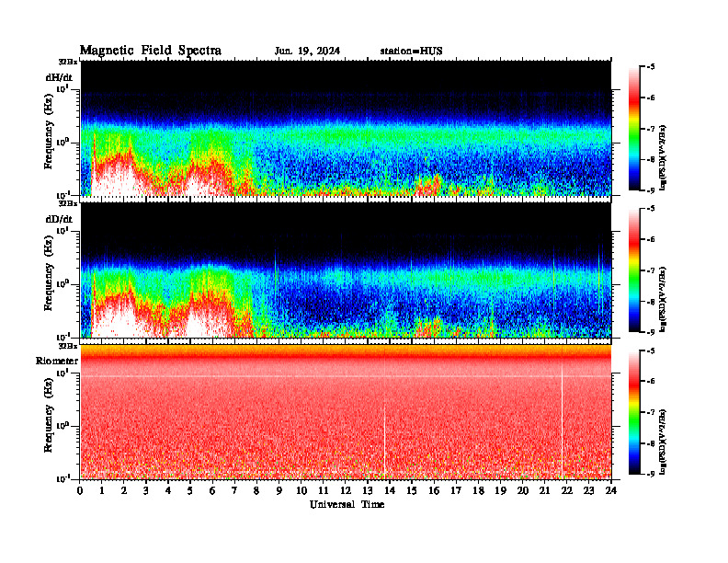Click the 'dH/dt' panel label
Screen dimensions: 728x563
[x=59, y=77]
